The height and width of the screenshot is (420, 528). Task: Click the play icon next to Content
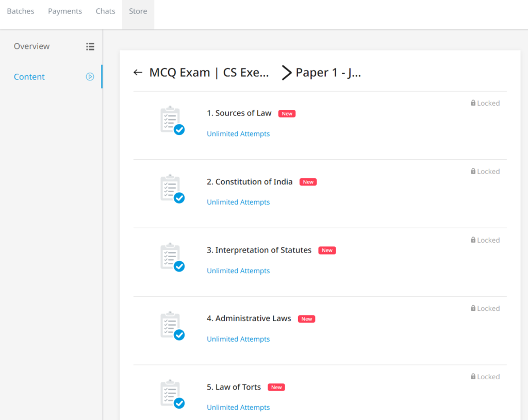click(90, 76)
